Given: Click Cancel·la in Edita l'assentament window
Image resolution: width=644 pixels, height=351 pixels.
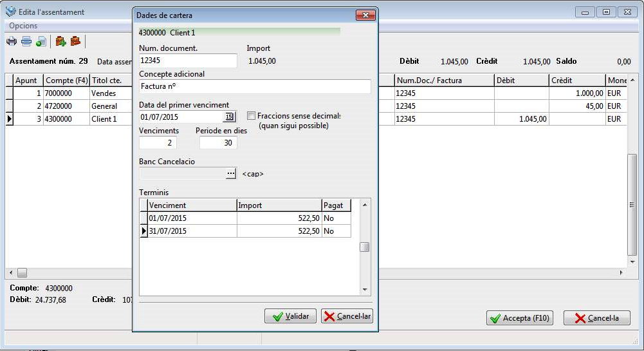Looking at the screenshot, I should click(597, 318).
